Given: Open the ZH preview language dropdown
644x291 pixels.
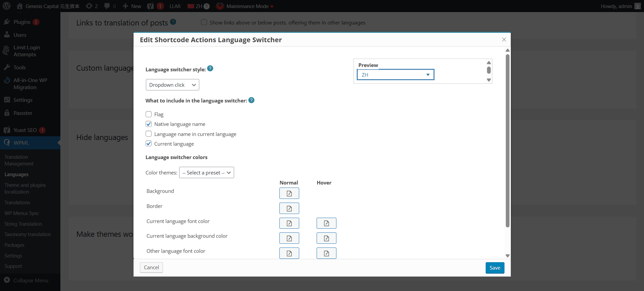Looking at the screenshot, I should pyautogui.click(x=395, y=75).
